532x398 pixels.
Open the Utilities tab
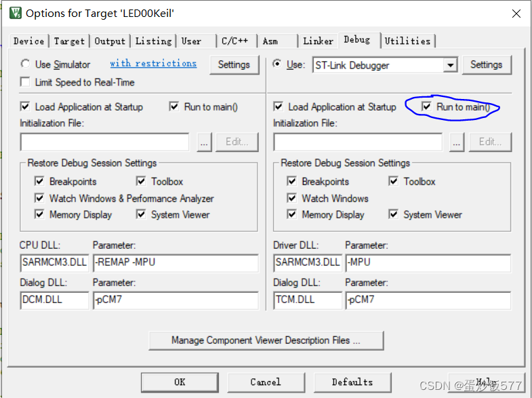(x=407, y=41)
